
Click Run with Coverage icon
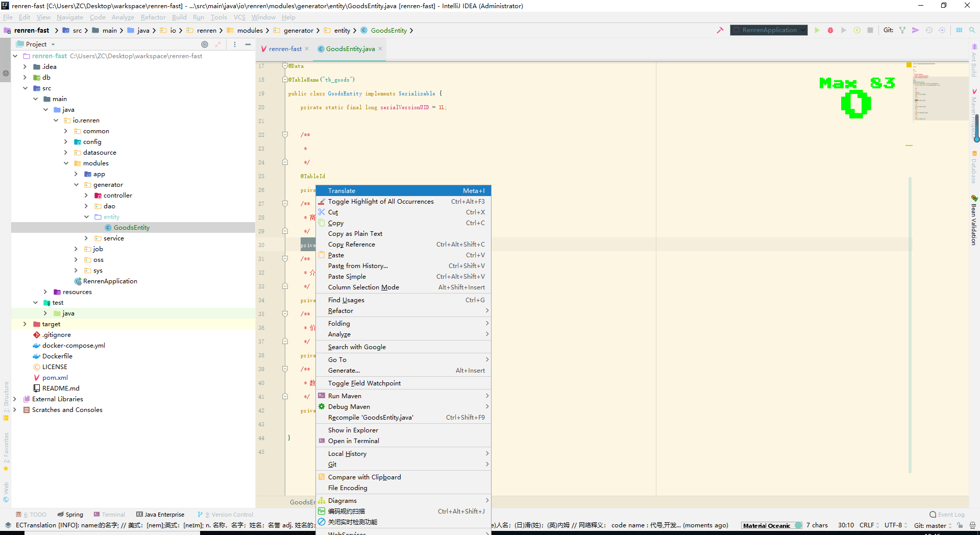844,30
